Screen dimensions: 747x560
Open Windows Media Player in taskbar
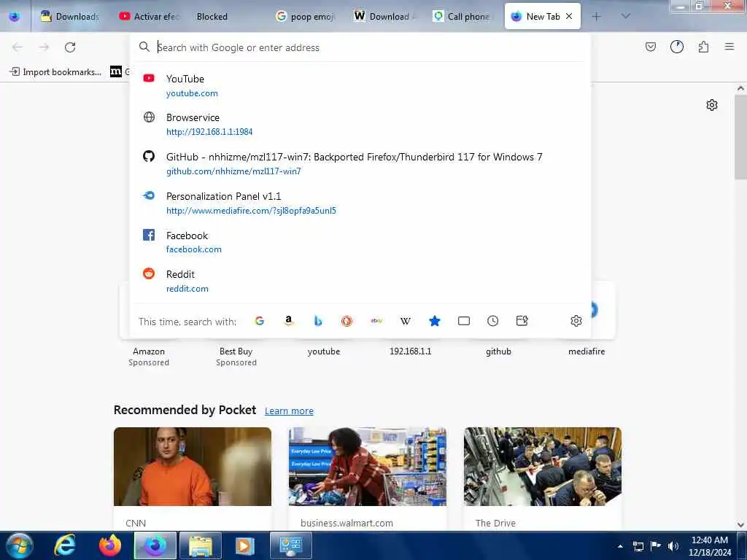[x=244, y=545]
